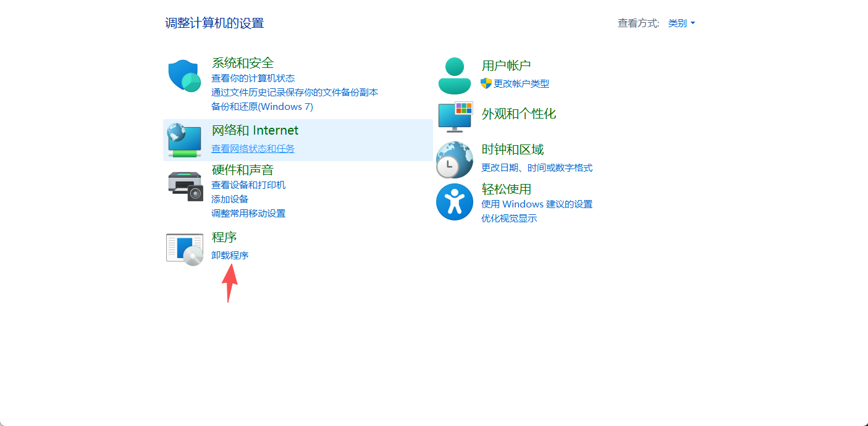Open the 外观和个性化 heading
This screenshot has width=868, height=426.
(x=519, y=114)
